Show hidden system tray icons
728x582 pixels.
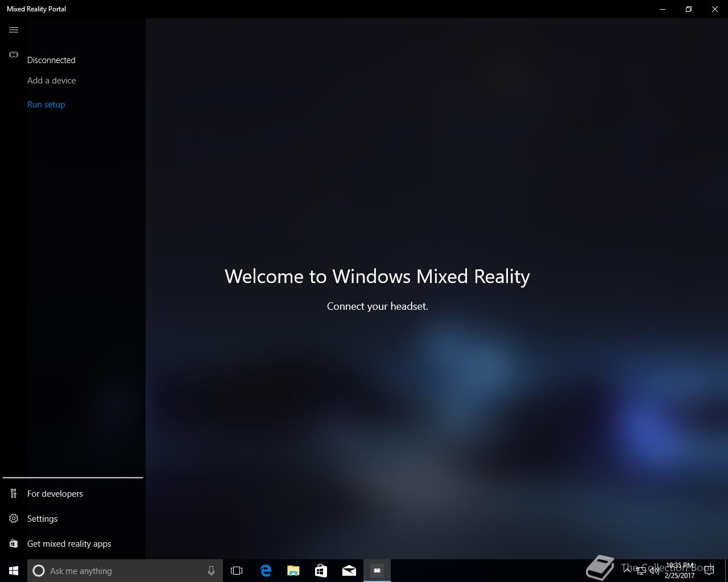pyautogui.click(x=627, y=571)
